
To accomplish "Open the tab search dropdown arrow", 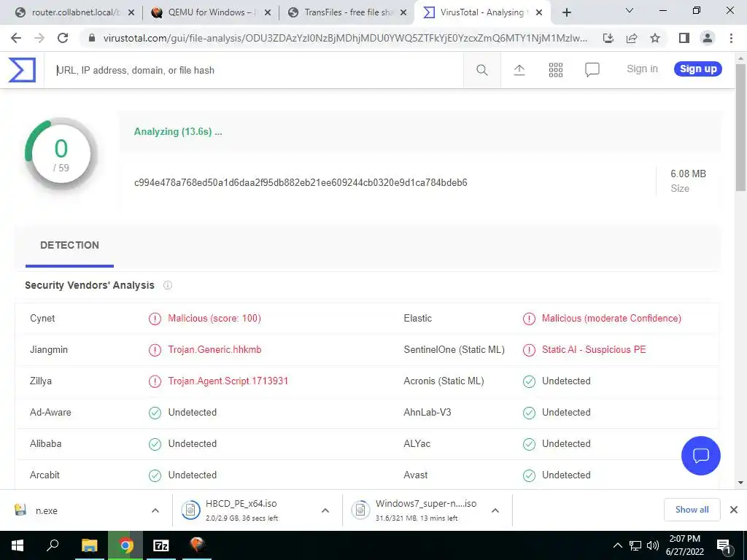I will [630, 10].
